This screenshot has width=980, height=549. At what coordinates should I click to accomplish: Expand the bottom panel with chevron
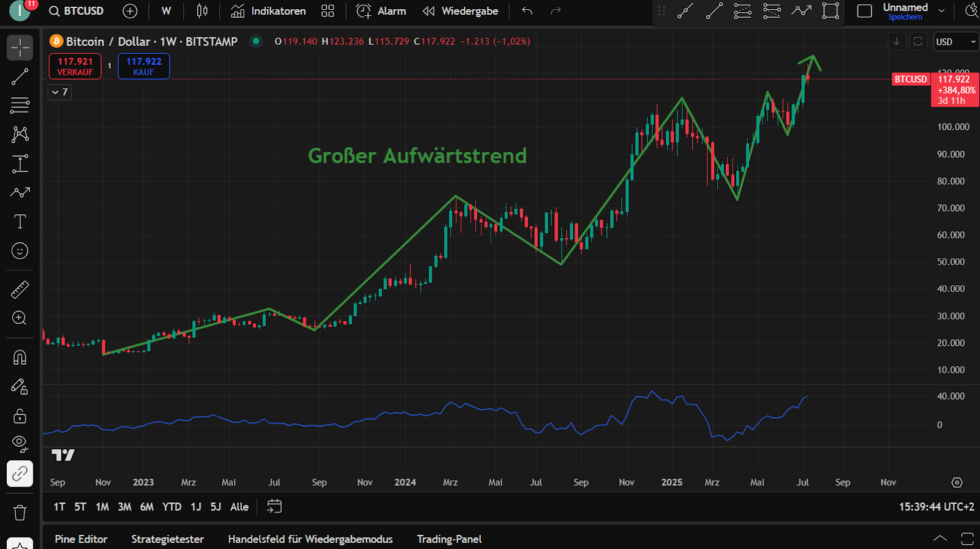pyautogui.click(x=940, y=539)
